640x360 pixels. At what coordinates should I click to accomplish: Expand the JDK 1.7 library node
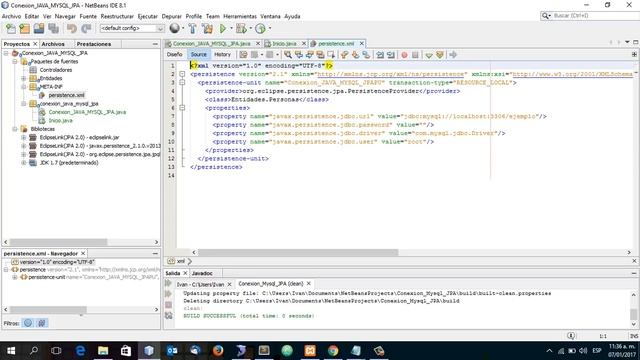coord(24,163)
